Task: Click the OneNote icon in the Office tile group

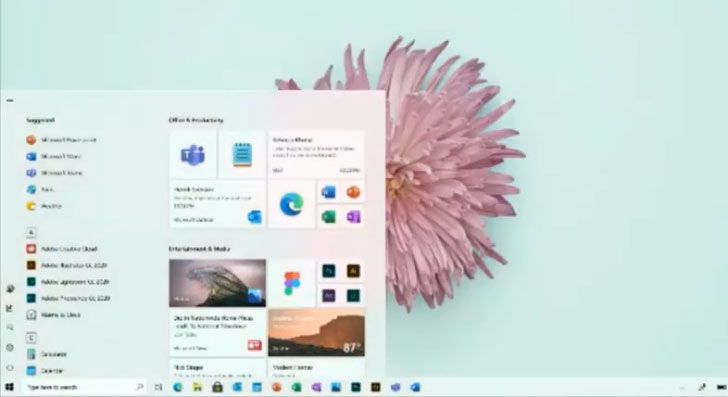Action: pos(353,217)
